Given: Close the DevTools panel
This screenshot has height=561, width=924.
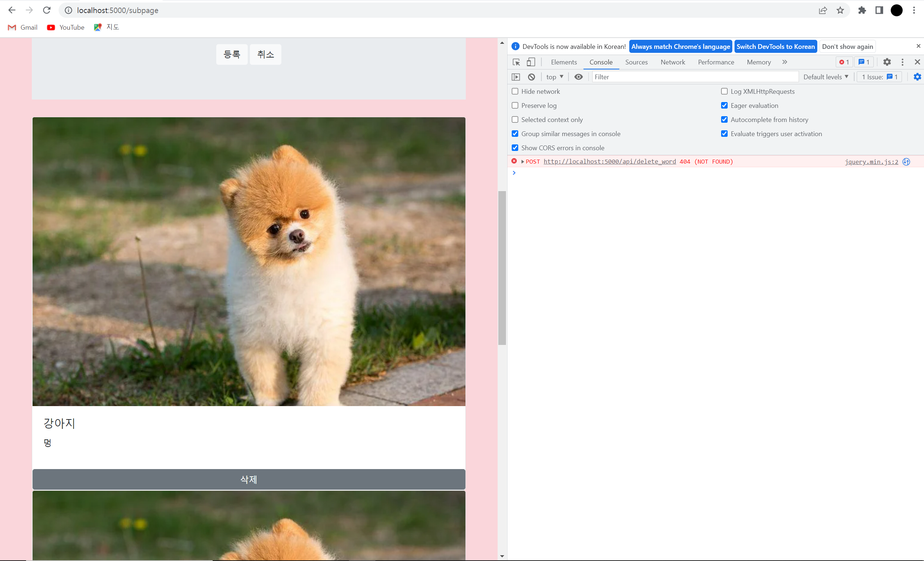Looking at the screenshot, I should [917, 62].
